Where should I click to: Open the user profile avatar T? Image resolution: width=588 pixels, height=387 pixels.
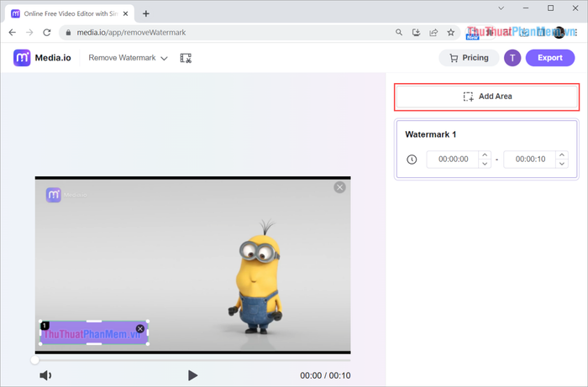pos(512,58)
